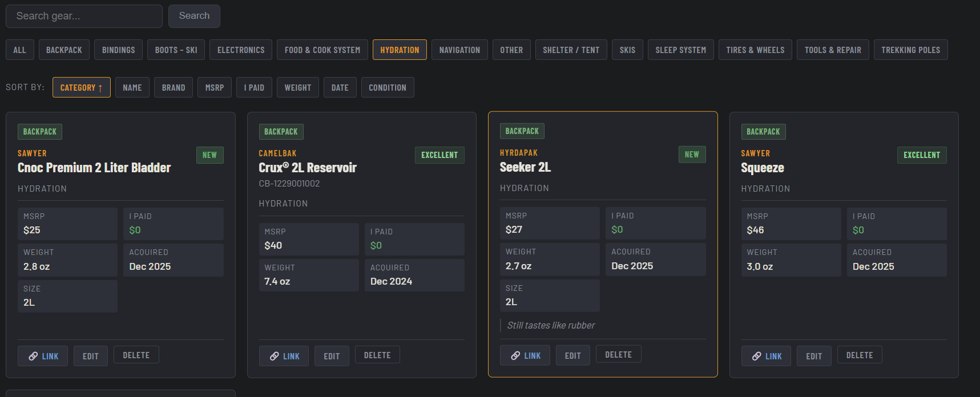
Task: Edit the Cnoc Premium 2 Liter Bladder
Action: click(91, 356)
